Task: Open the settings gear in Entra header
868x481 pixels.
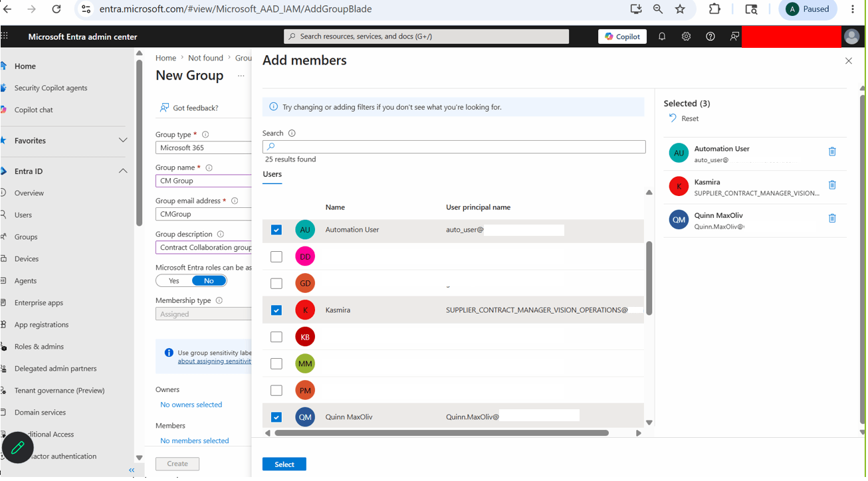Action: [x=686, y=37]
